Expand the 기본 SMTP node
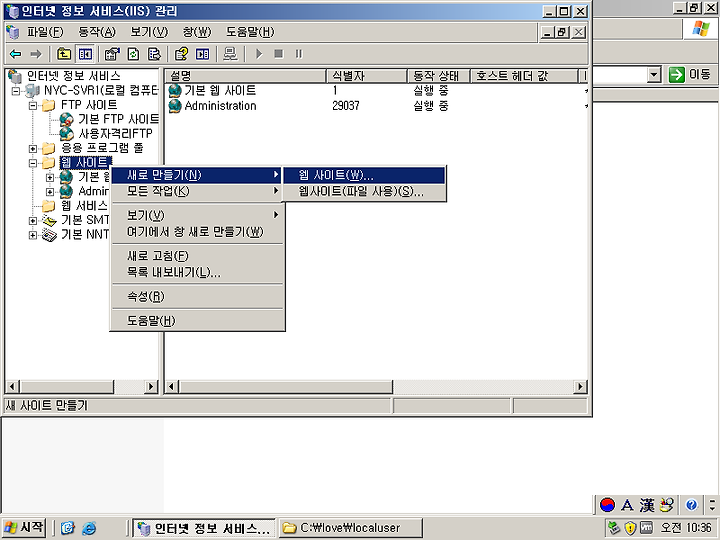This screenshot has width=720, height=540. pos(33,221)
